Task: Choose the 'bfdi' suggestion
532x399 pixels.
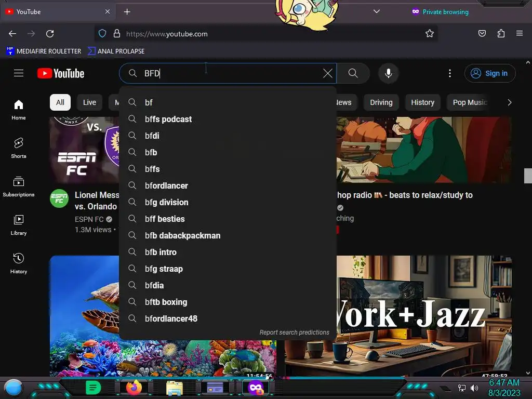Action: pyautogui.click(x=228, y=136)
